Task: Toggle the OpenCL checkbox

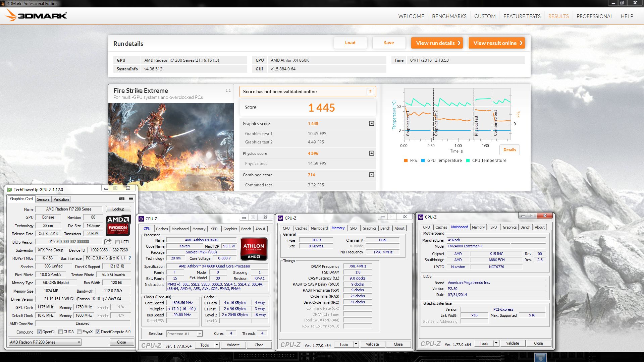Action: [39, 332]
